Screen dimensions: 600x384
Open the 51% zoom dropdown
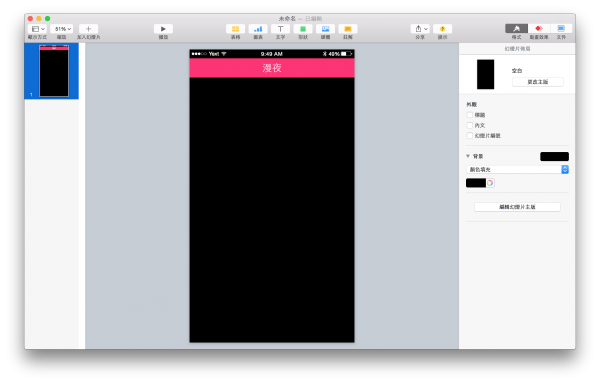[x=62, y=29]
